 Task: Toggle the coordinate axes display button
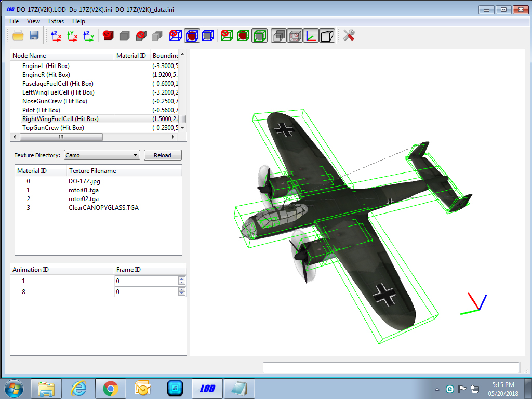311,35
